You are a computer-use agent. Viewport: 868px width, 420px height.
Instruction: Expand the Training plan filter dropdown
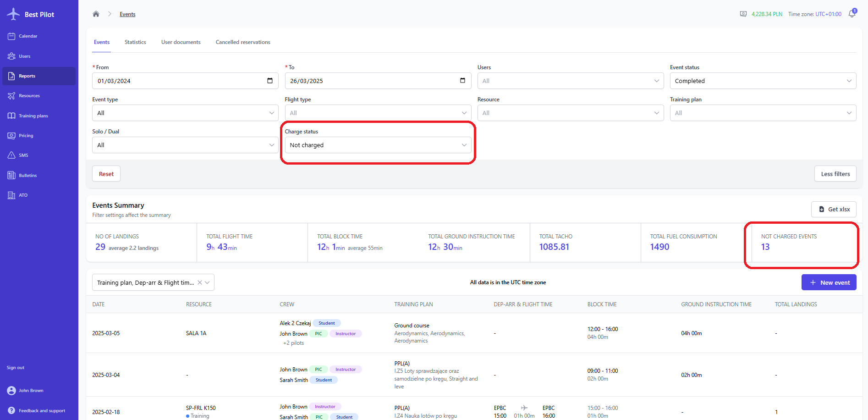click(x=763, y=113)
